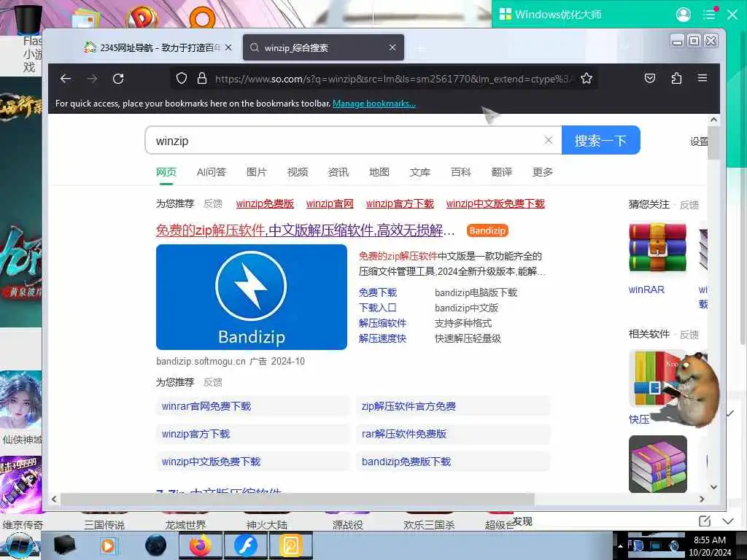Open the 免费的zip解压软件 result title
This screenshot has height=560, width=747.
[306, 230]
